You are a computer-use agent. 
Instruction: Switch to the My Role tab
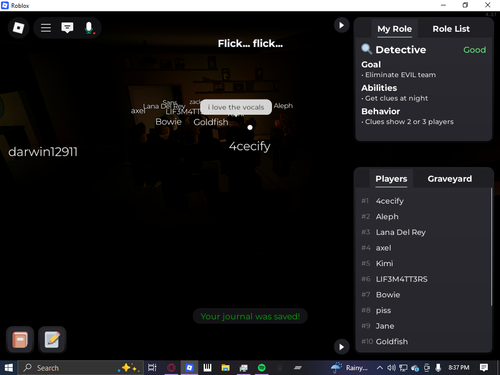(394, 29)
